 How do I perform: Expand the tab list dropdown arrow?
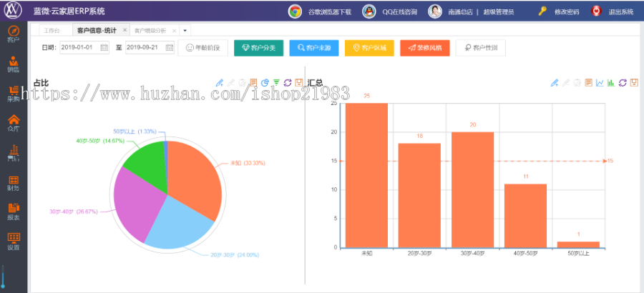point(185,31)
